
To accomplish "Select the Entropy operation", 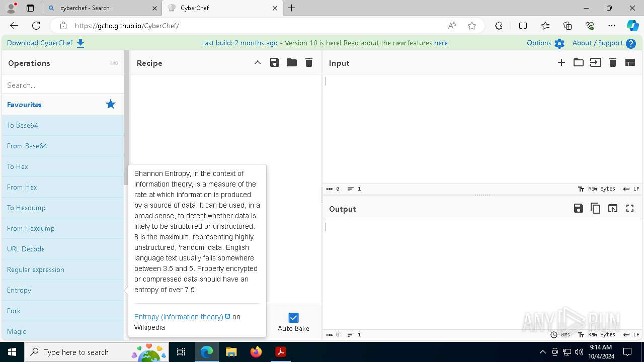I will point(63,290).
